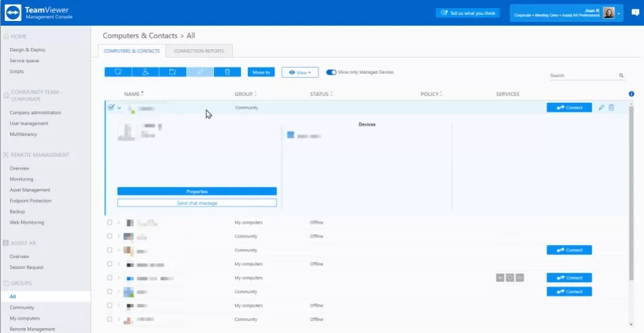Click the add contact toolbar icon
The height and width of the screenshot is (333, 644).
(145, 72)
